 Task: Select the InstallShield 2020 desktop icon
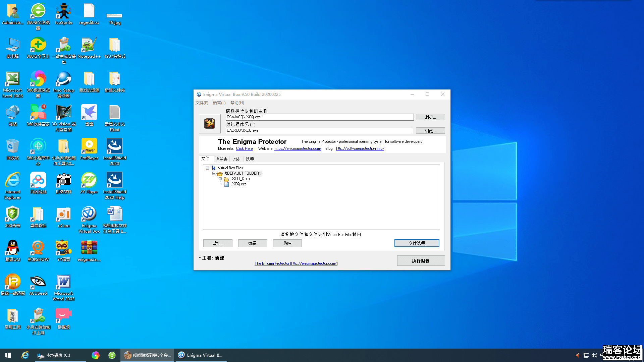click(x=115, y=152)
